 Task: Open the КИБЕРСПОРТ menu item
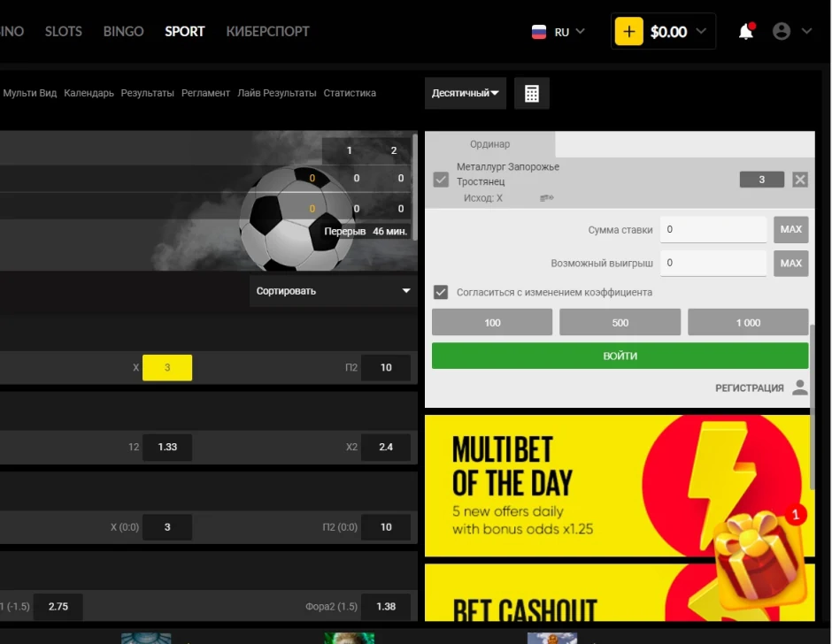click(x=268, y=31)
